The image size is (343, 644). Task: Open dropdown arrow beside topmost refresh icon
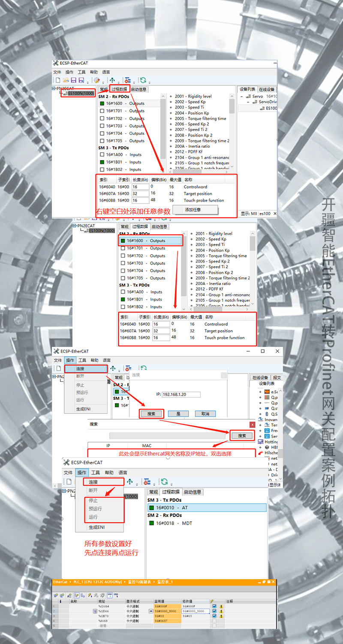pos(150,82)
